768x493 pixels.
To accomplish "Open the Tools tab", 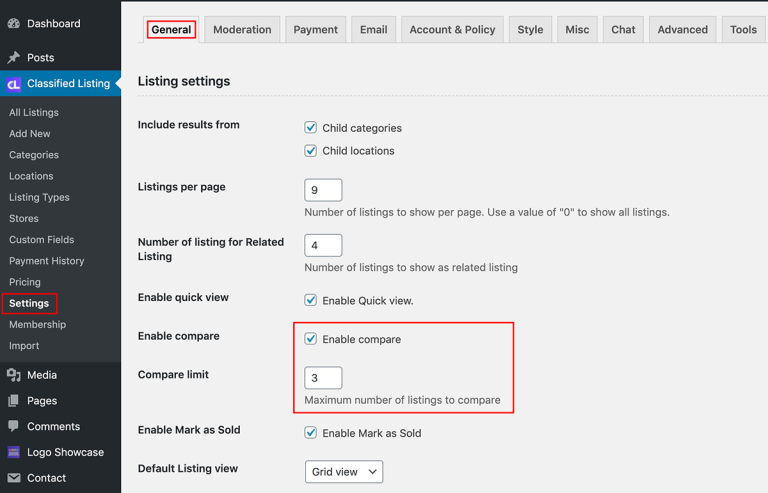I will click(743, 29).
